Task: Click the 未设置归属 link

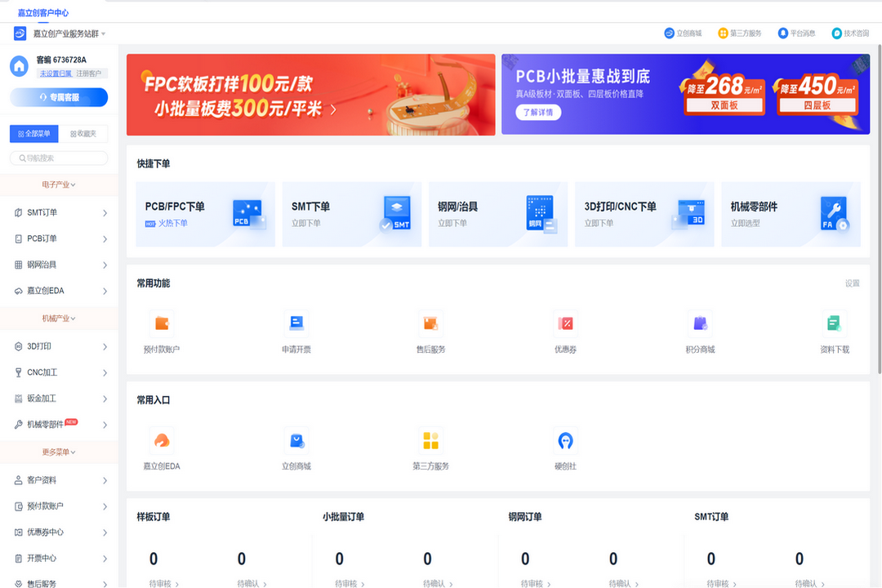Action: tap(56, 73)
